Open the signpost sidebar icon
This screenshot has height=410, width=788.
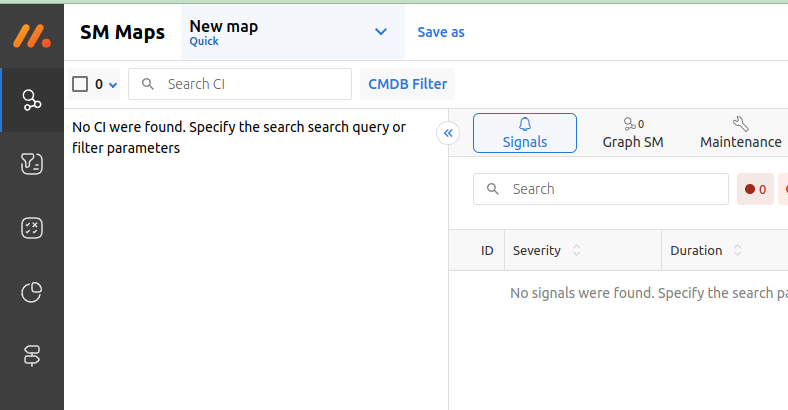(32, 356)
